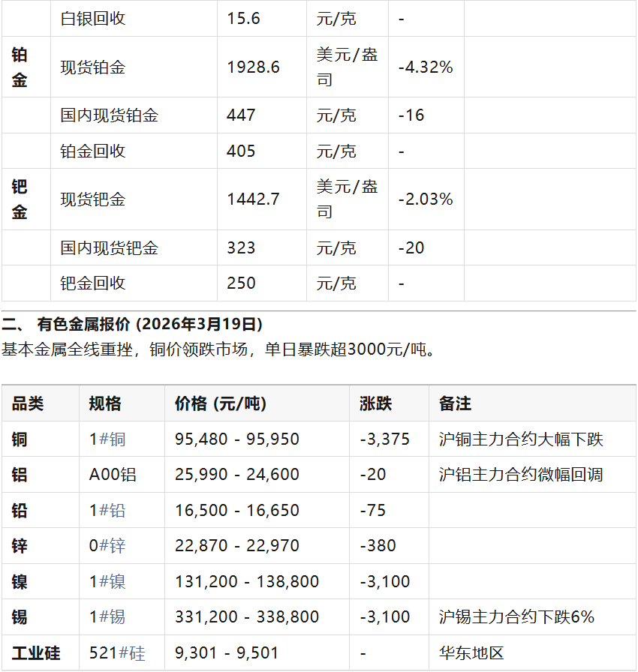This screenshot has height=672, width=638.
Task: Click the 0#锌 zinc spec link
Action: tap(107, 546)
